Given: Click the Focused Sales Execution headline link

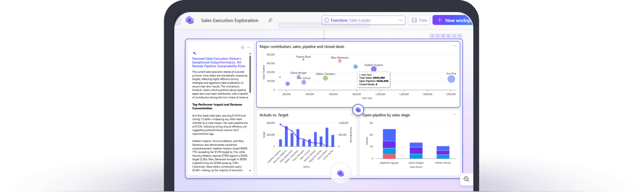Looking at the screenshot, I should pyautogui.click(x=219, y=62).
